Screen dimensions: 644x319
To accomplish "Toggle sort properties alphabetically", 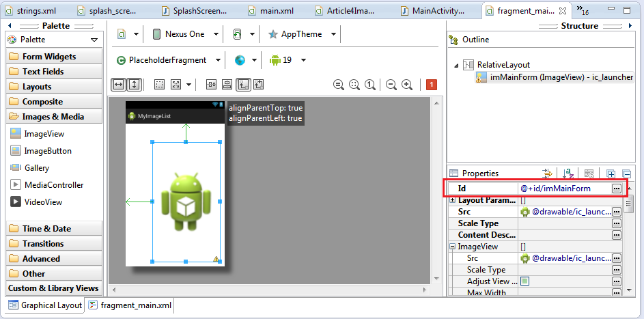I will (568, 174).
